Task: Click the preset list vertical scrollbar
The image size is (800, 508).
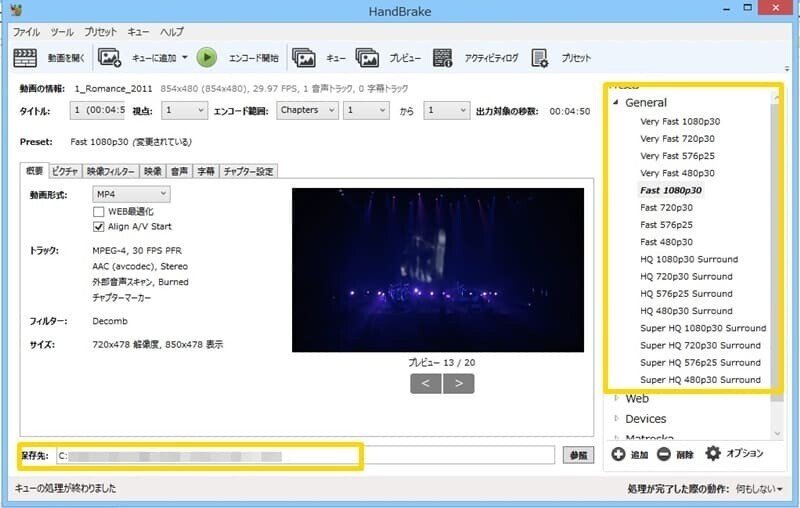Action: tap(777, 263)
